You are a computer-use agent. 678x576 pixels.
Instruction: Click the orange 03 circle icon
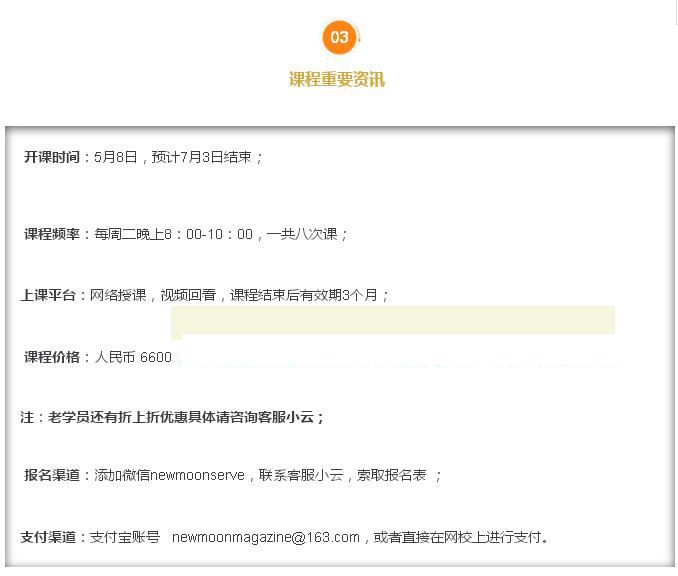coord(339,38)
